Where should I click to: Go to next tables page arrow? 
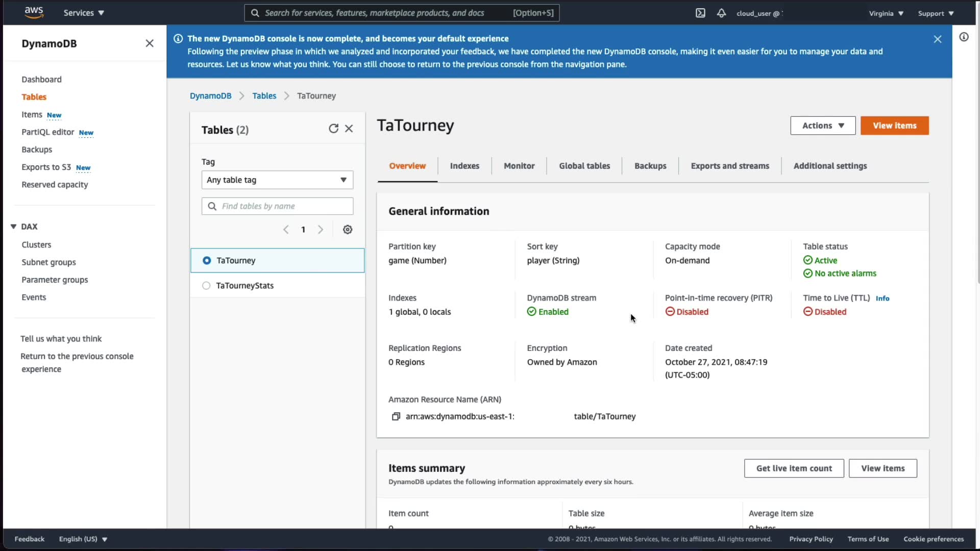(x=321, y=230)
